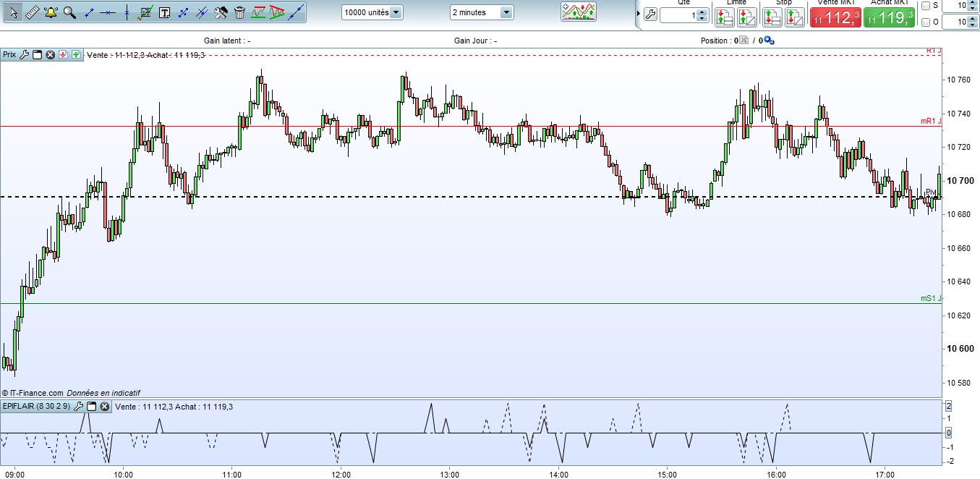Open the indicators chart icon
980x479 pixels.
coord(579,12)
